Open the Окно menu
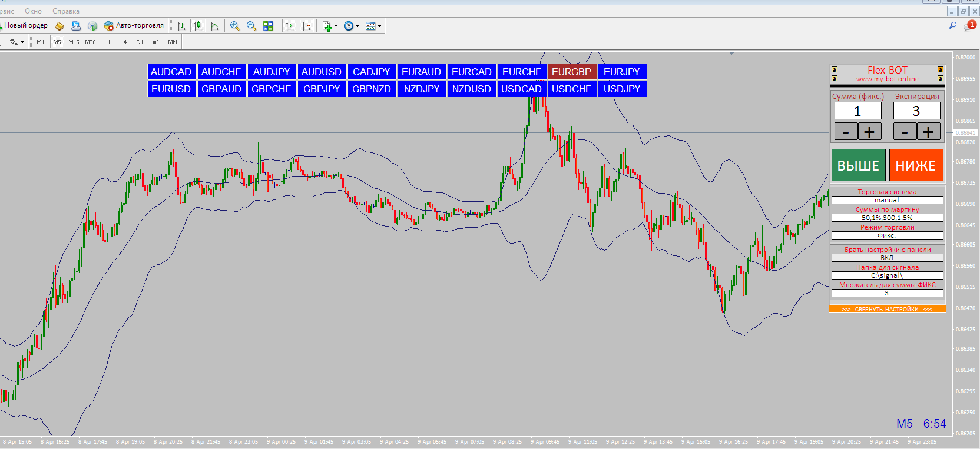This screenshot has height=449, width=980. point(33,11)
